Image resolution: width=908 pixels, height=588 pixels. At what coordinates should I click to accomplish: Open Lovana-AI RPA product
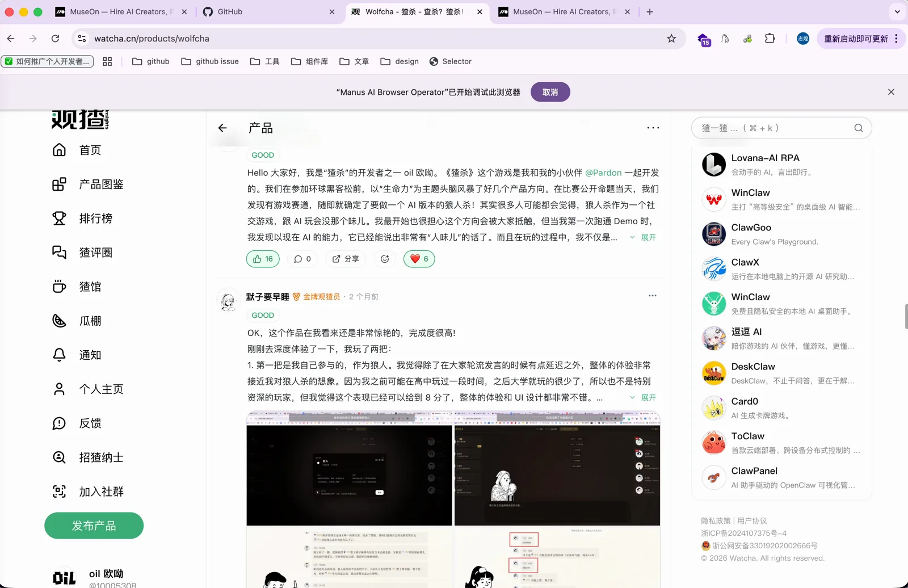click(x=781, y=165)
